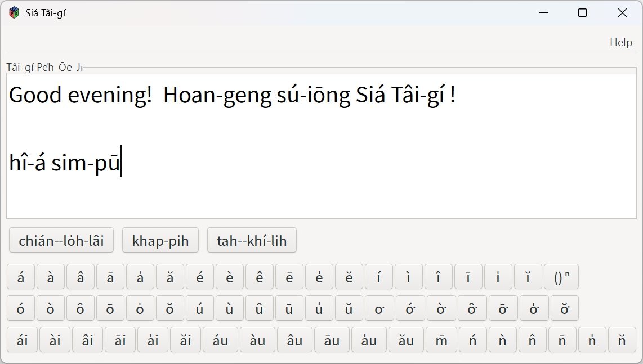This screenshot has width=643, height=364.
Task: Insert the 'ň' caron key
Action: (x=622, y=340)
